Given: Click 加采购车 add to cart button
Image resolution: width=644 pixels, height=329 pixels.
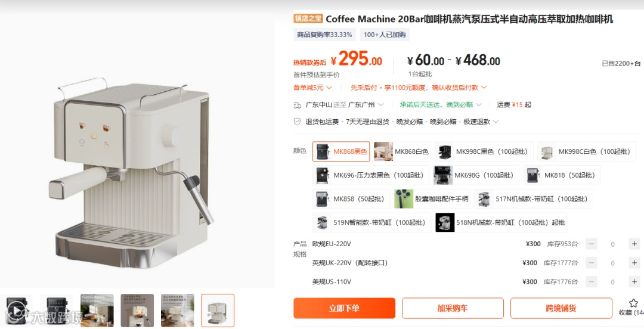Looking at the screenshot, I should [453, 308].
